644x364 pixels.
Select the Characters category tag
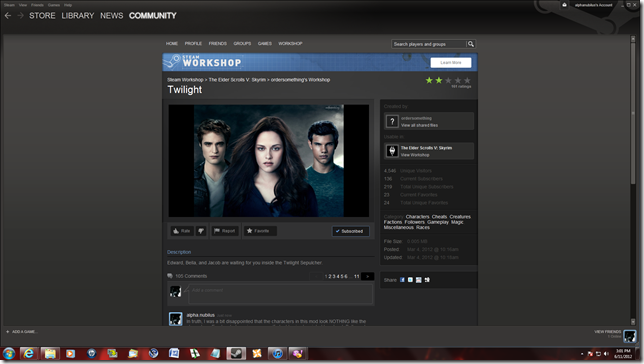click(417, 217)
